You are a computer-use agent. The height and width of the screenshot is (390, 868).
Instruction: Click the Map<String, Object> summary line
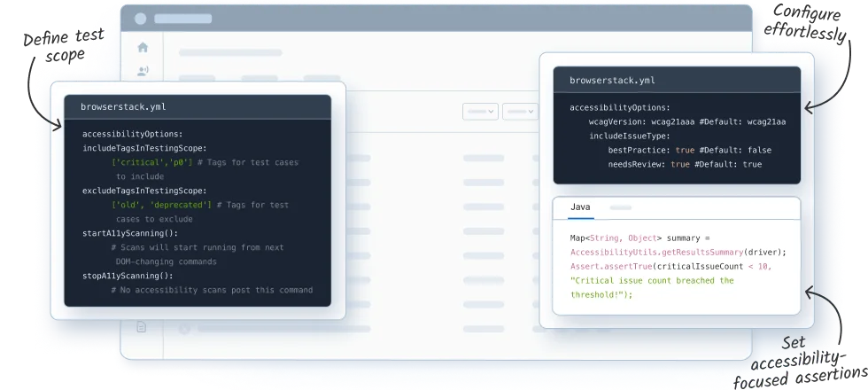[639, 238]
